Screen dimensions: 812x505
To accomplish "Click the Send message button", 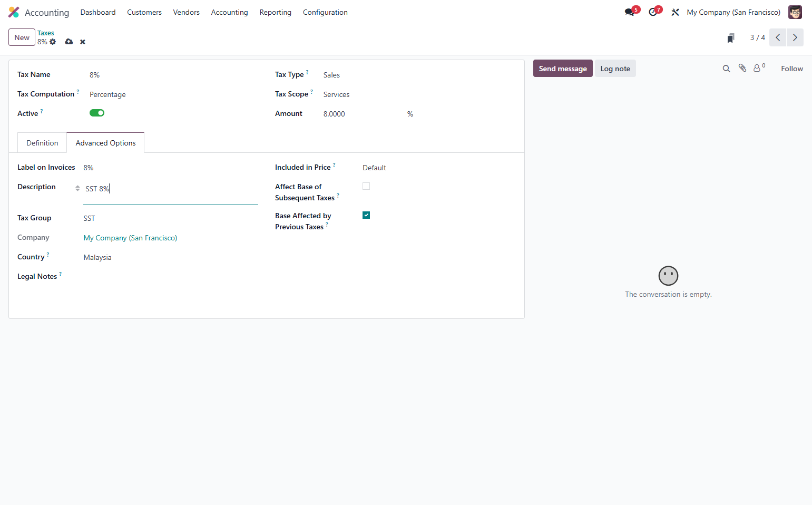I will (x=563, y=69).
